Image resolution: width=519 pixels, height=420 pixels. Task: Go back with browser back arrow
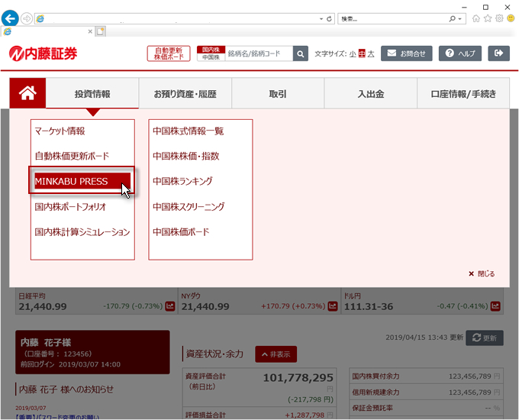[11, 18]
